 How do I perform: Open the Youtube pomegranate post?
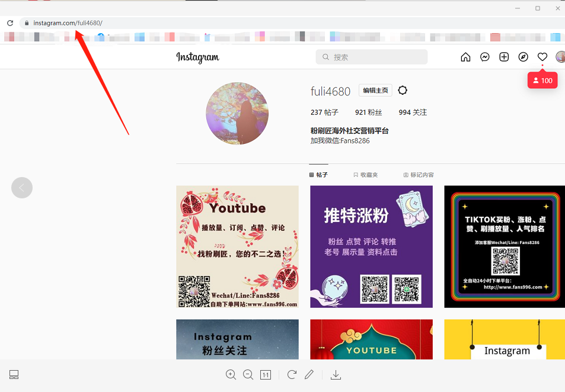pos(238,246)
